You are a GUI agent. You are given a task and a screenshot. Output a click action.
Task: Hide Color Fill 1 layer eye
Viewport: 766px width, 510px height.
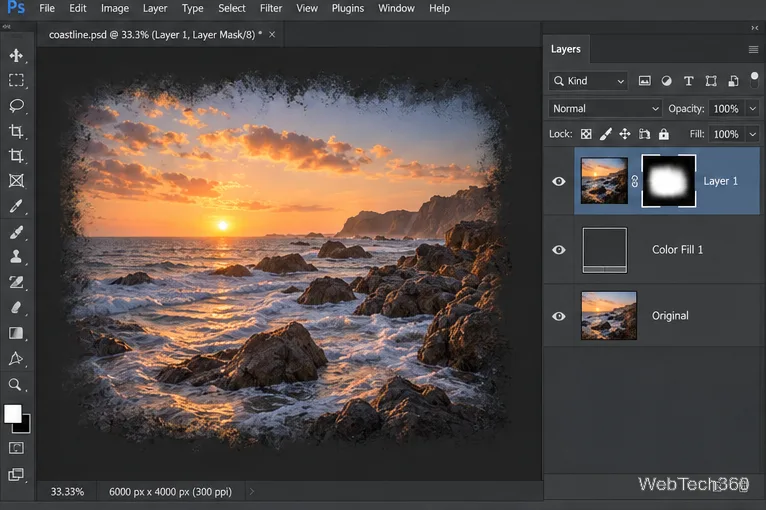[x=559, y=250]
